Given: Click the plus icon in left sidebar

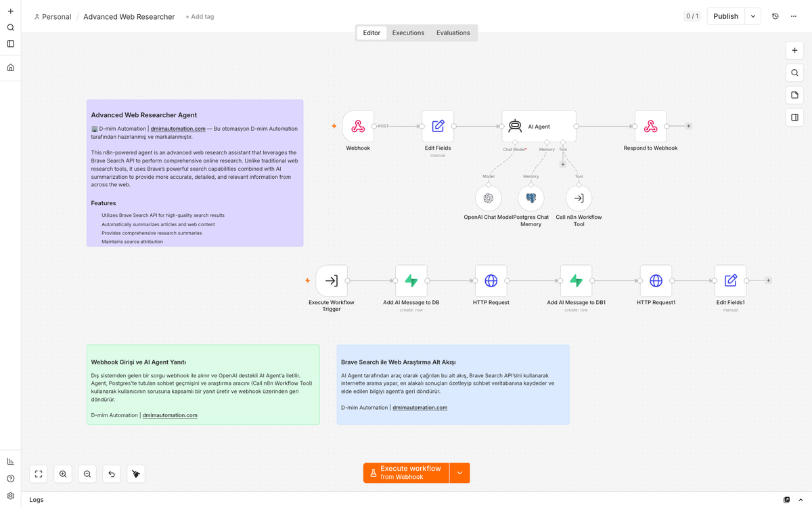Looking at the screenshot, I should (10, 12).
